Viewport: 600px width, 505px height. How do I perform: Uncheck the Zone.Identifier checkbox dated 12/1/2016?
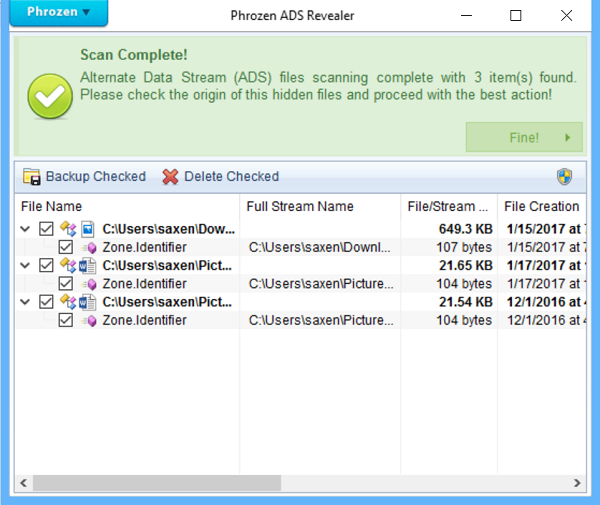tap(66, 320)
